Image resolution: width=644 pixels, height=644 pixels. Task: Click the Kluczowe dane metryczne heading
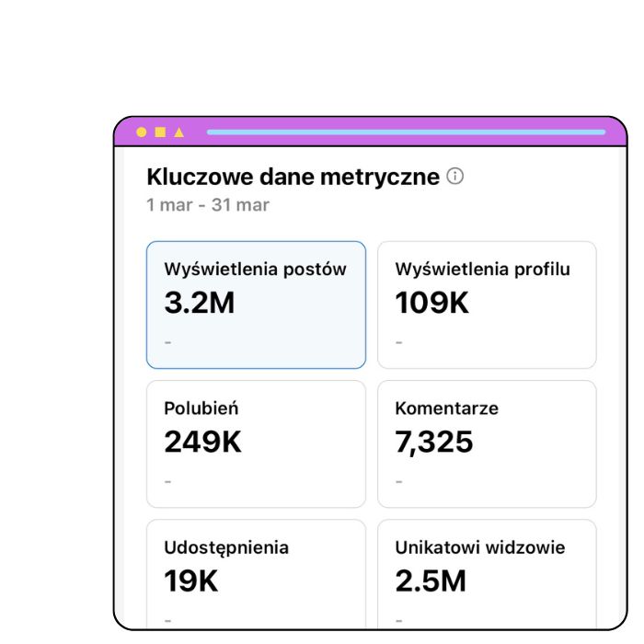[293, 177]
